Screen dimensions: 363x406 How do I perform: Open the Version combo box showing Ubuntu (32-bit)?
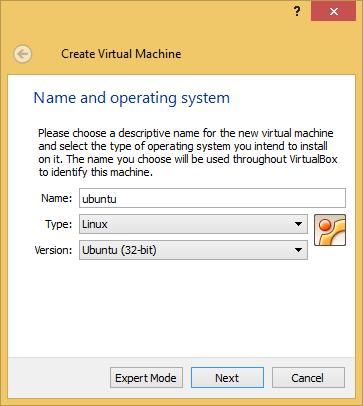[x=193, y=250]
